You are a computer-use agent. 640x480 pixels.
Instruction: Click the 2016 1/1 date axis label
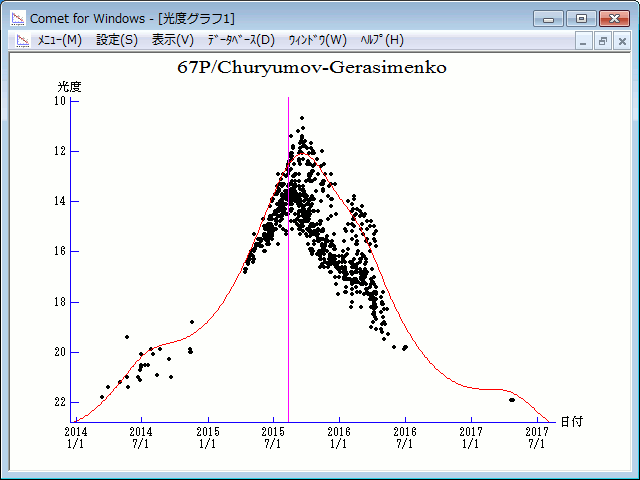click(339, 437)
